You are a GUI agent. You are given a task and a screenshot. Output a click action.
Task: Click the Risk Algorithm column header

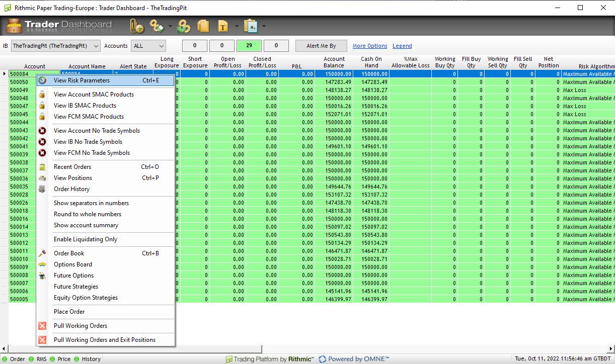(x=596, y=66)
